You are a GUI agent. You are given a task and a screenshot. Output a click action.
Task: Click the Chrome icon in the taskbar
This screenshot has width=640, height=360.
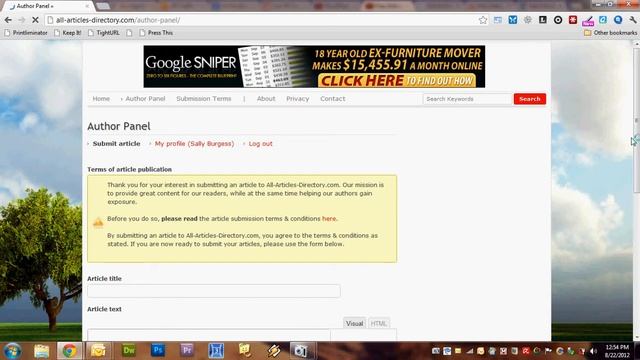69,351
